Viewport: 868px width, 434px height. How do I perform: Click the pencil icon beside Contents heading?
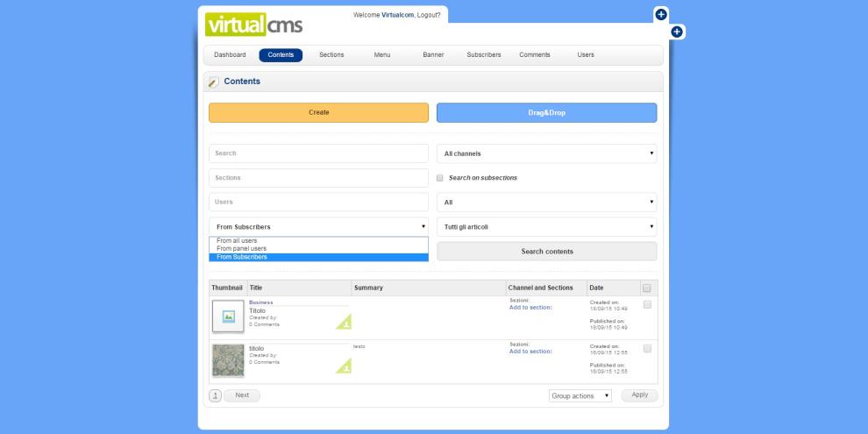(214, 82)
